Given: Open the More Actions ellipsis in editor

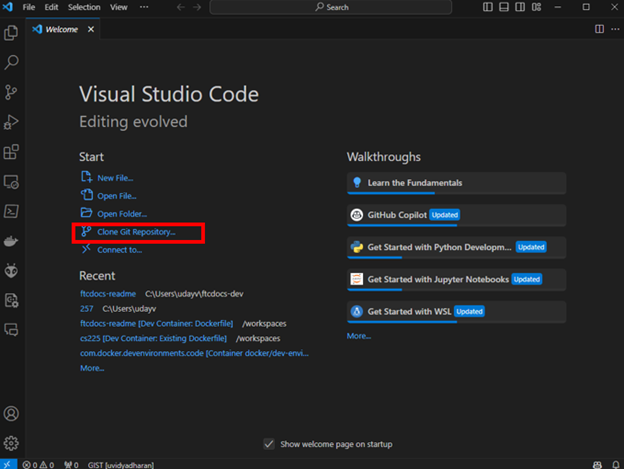Looking at the screenshot, I should 613,29.
